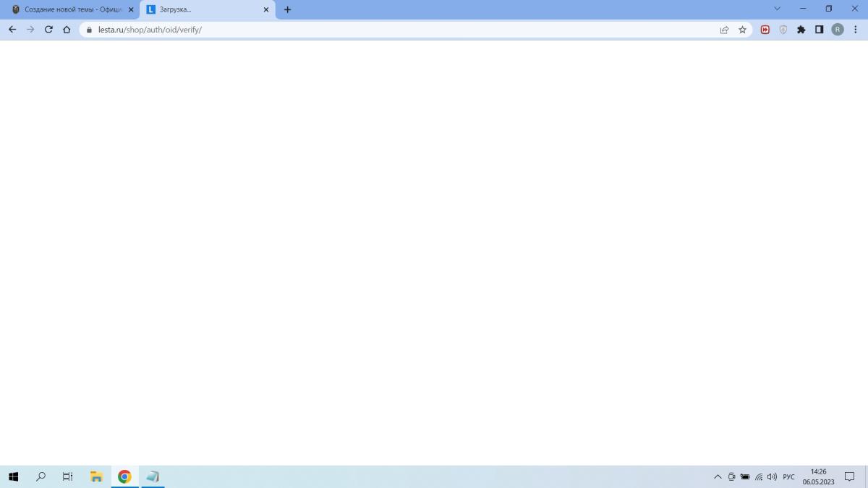
Task: Open the browser home page
Action: 67,30
